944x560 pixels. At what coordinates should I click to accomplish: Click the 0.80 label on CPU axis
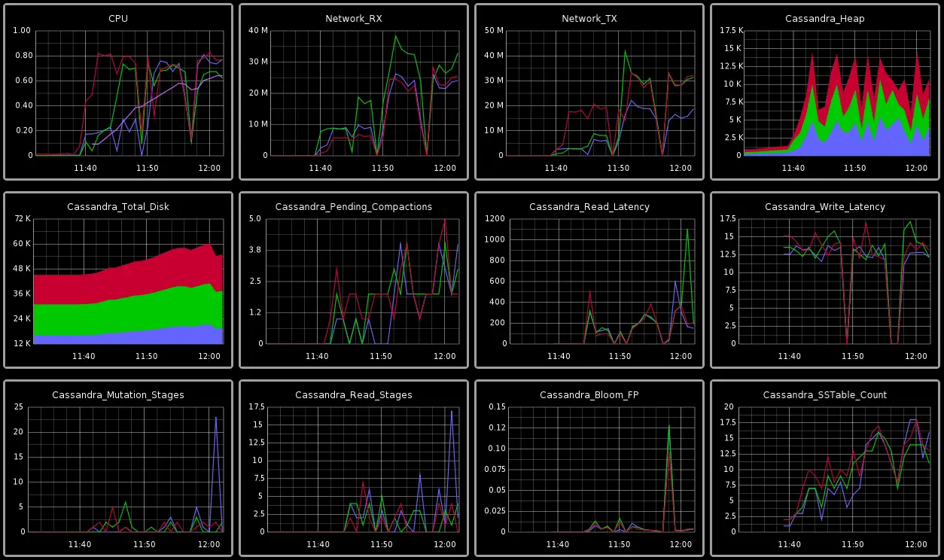point(23,56)
